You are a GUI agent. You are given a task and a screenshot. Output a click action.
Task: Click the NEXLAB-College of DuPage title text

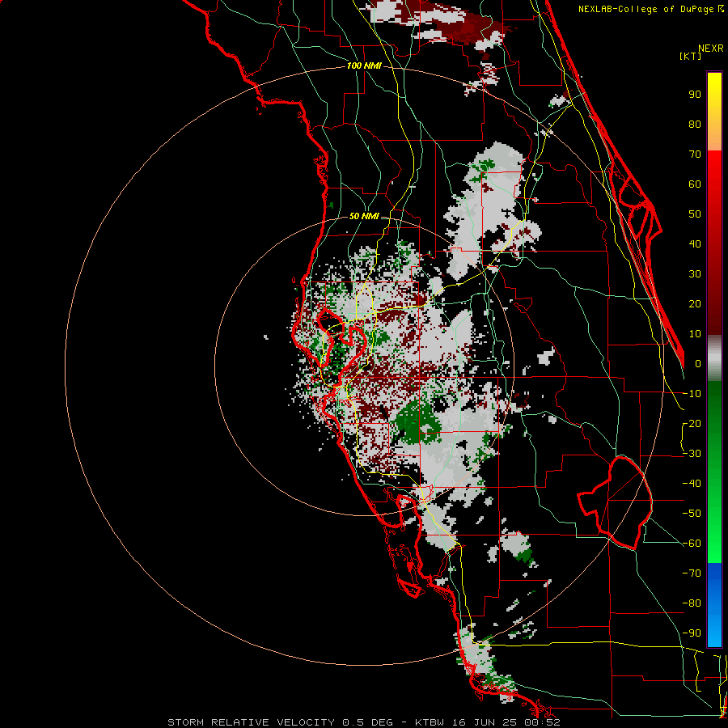[645, 9]
